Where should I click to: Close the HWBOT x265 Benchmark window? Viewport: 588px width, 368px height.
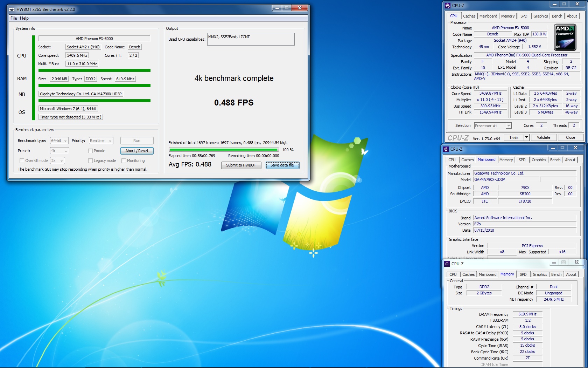(x=300, y=8)
